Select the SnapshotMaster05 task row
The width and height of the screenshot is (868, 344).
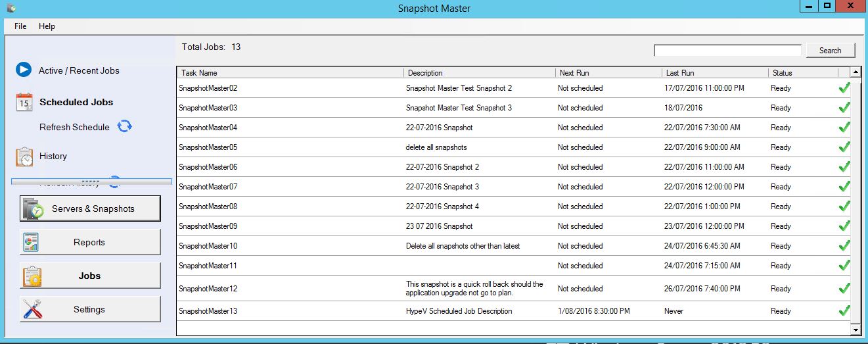point(513,147)
